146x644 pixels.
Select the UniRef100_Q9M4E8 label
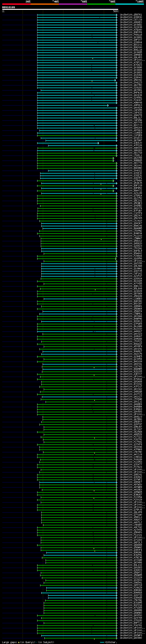[x=131, y=55]
